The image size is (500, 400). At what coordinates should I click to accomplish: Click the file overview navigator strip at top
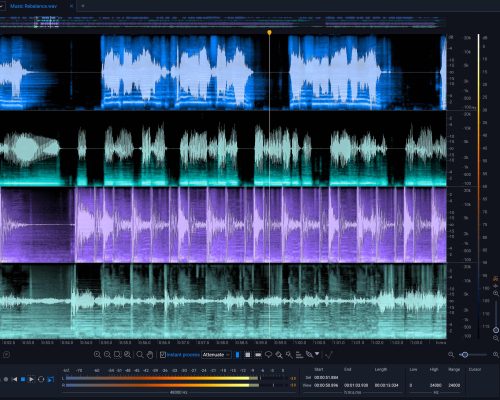[223, 22]
